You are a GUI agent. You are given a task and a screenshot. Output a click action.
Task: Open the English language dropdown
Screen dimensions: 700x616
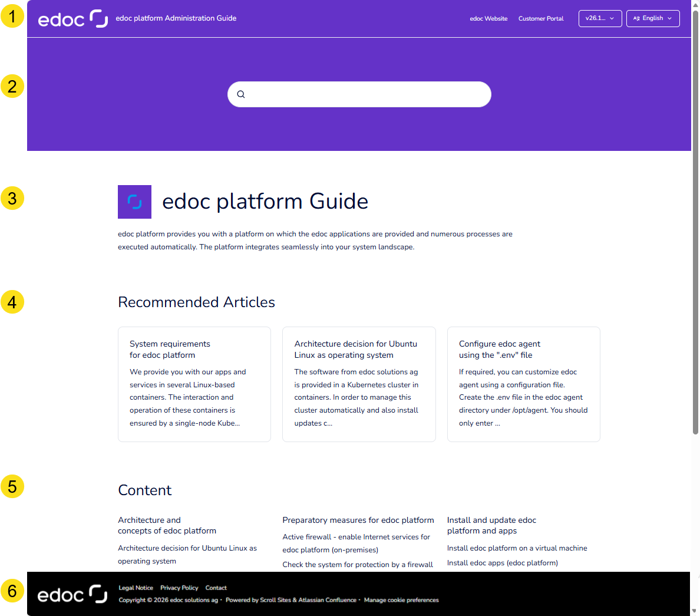653,18
